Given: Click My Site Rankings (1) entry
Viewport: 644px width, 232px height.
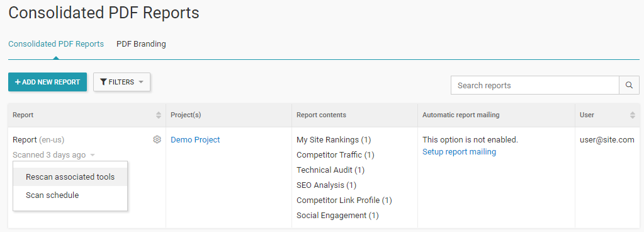Looking at the screenshot, I should click(x=334, y=140).
